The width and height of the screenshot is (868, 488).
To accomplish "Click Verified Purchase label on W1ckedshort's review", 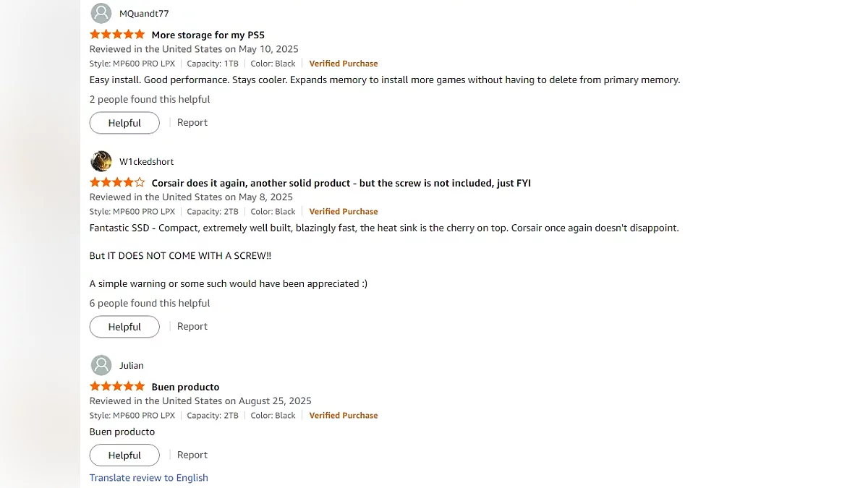I will pyautogui.click(x=344, y=212).
